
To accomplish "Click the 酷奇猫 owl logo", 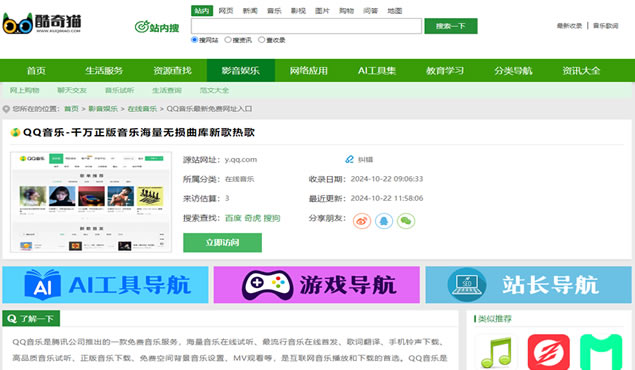I will click(x=42, y=23).
